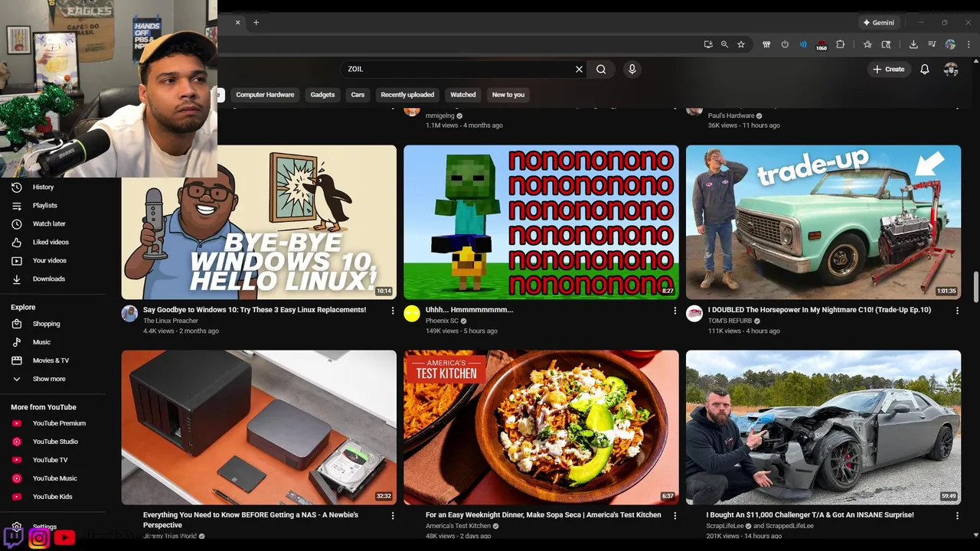Open the Chrome profile avatar in the toolbar
Viewport: 980px width, 551px height.
[950, 44]
